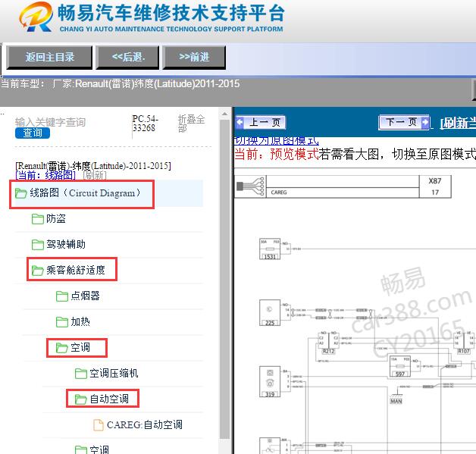
Task: Click the left arrow icon on 上一页
Action: 240,123
